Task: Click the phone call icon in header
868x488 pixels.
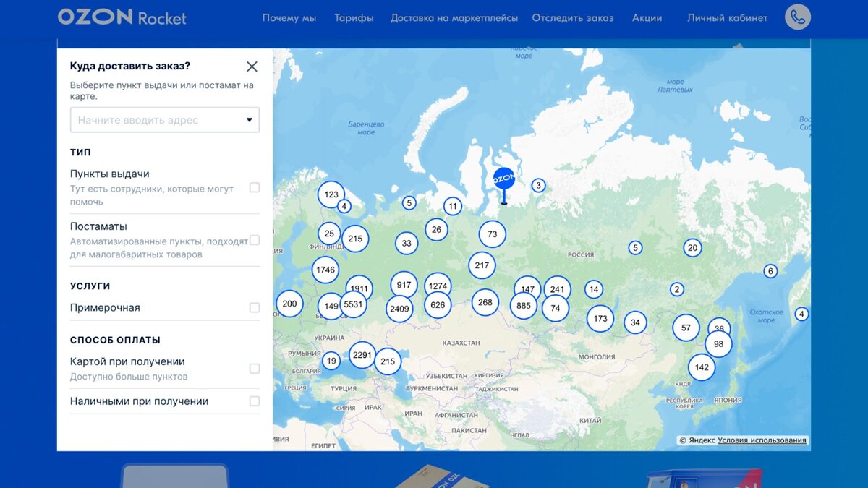Action: 798,18
